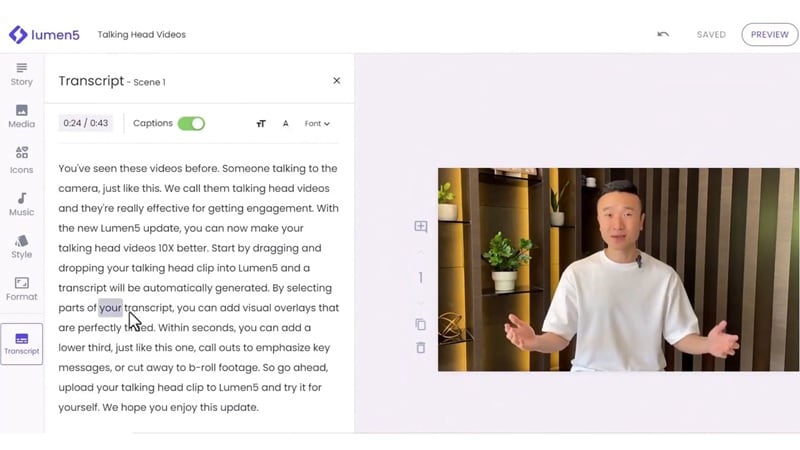Open the Icons panel
The image size is (800, 450).
(21, 160)
